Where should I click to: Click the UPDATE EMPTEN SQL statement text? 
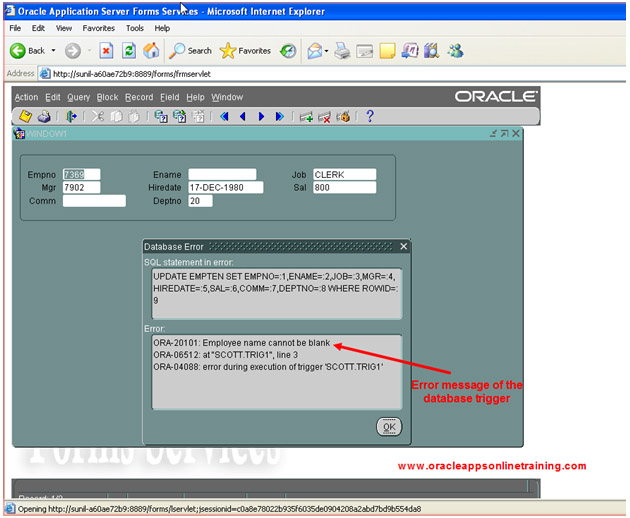pyautogui.click(x=276, y=288)
